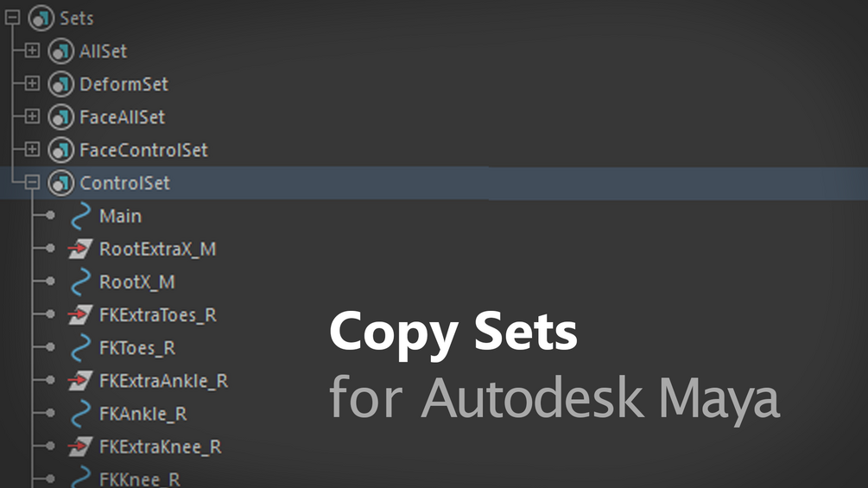Click the FKExtraToes_R transform icon
The image size is (868, 488).
pyautogui.click(x=80, y=315)
